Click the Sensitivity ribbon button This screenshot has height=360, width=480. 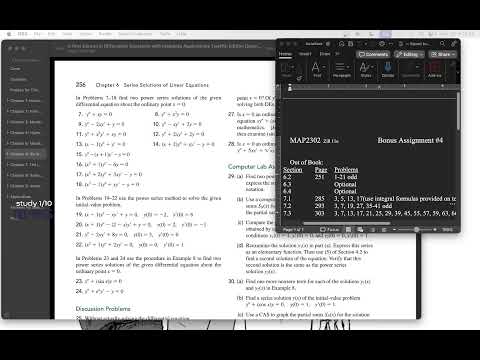pyautogui.click(x=411, y=70)
